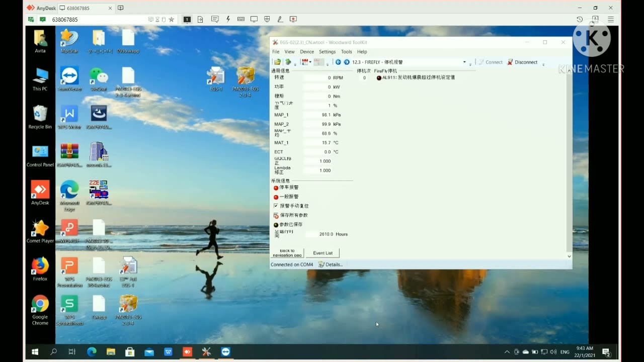Click the ToolKit wrench icon in the taskbar
This screenshot has height=362, width=644.
coord(206,352)
